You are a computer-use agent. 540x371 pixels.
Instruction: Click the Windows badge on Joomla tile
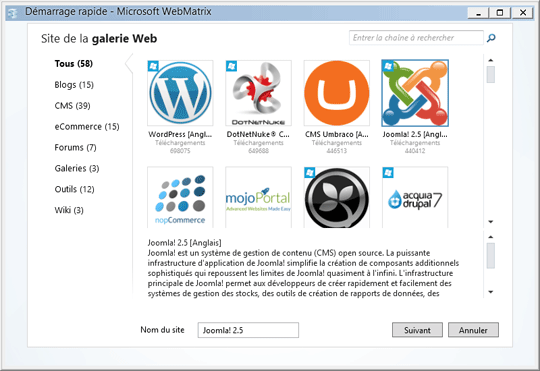[x=388, y=66]
